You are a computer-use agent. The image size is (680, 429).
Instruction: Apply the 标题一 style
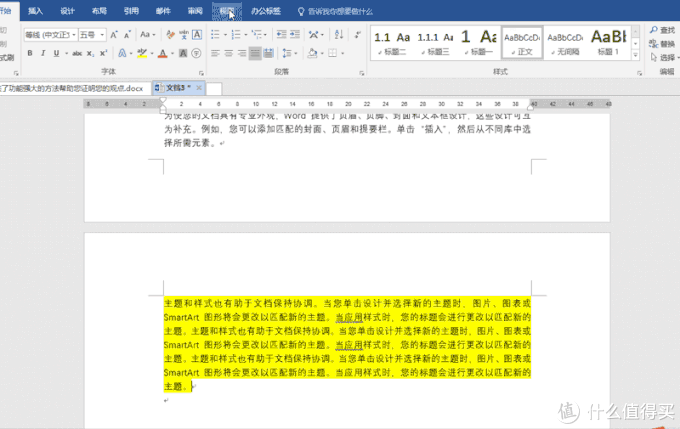click(479, 43)
